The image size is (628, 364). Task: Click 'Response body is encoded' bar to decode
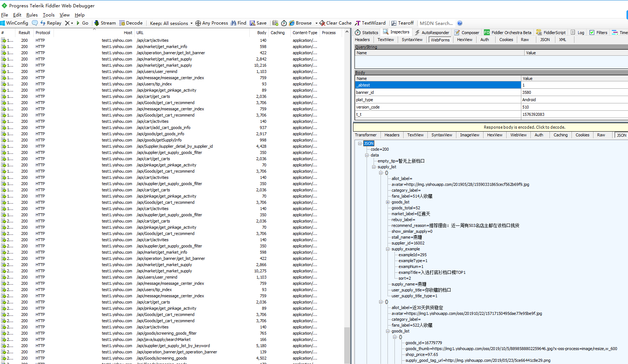click(x=491, y=127)
